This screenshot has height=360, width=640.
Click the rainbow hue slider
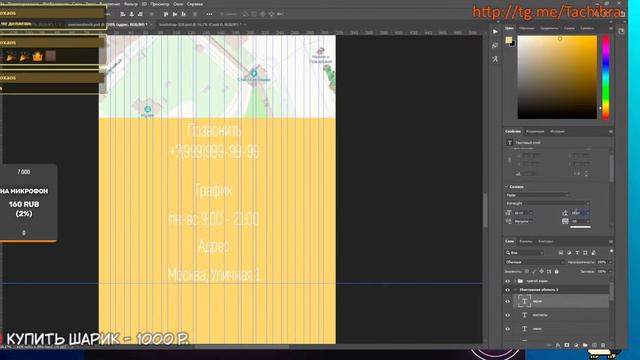pos(606,77)
